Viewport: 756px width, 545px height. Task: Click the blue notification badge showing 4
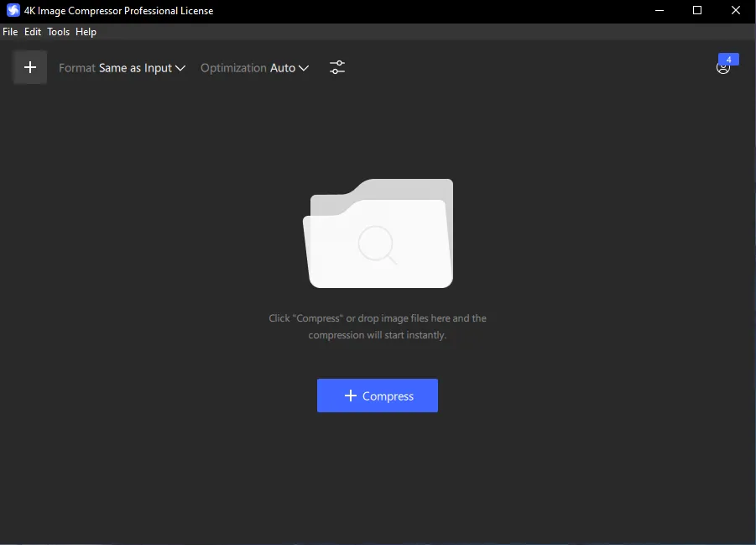click(728, 60)
